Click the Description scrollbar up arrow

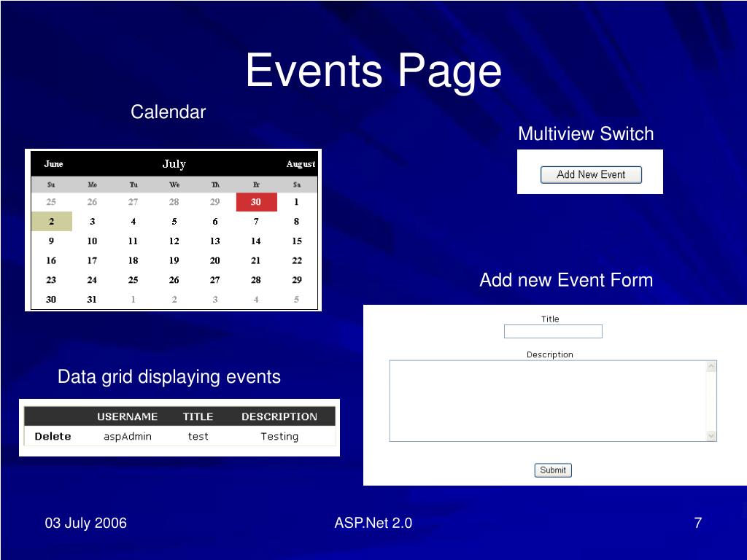tap(711, 366)
